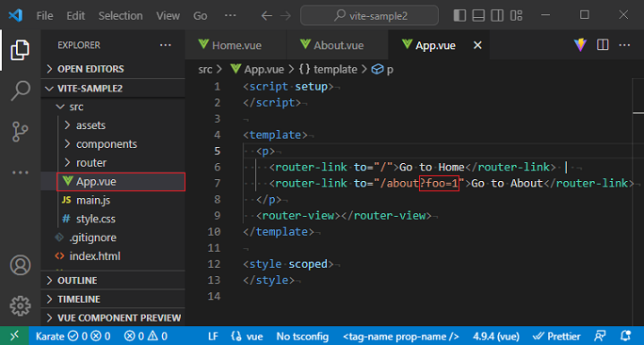Click the Karate status bar entry
This screenshot has width=644, height=345.
[x=72, y=337]
